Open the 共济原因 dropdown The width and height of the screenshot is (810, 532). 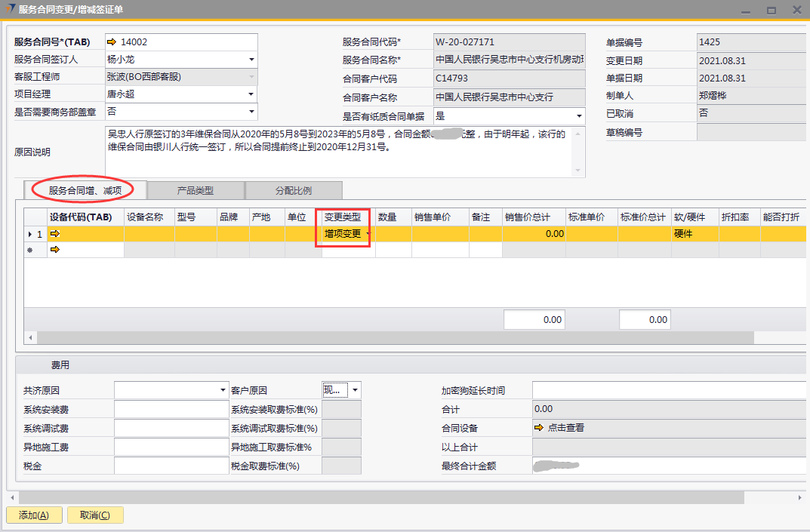(x=223, y=390)
